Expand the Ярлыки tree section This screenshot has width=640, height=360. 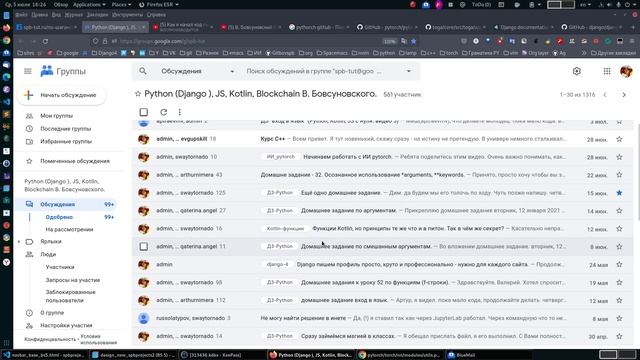pos(19,242)
